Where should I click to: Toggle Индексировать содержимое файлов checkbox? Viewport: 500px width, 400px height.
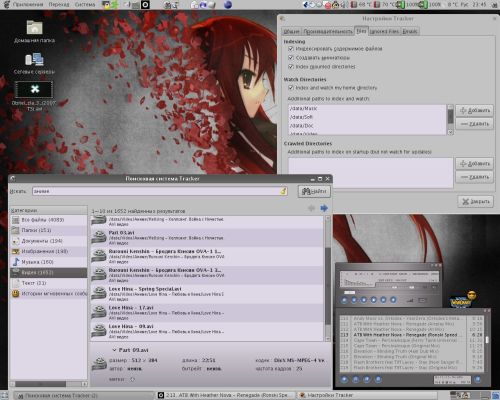291,49
